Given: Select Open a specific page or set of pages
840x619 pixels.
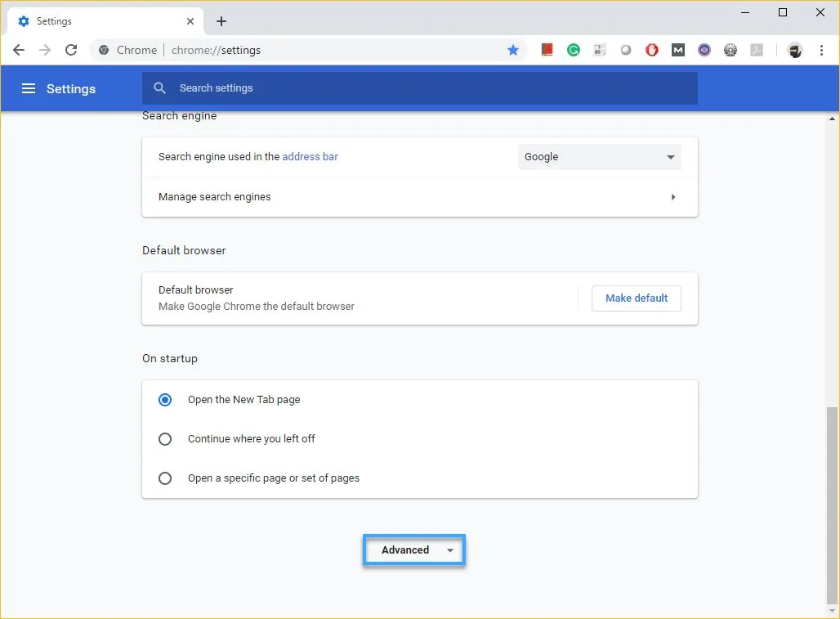Looking at the screenshot, I should coord(164,478).
